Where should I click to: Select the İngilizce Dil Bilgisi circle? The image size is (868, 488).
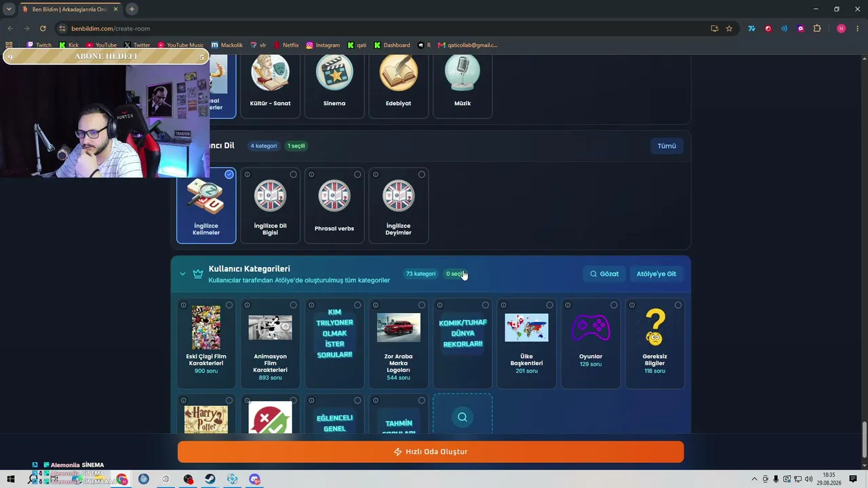293,174
